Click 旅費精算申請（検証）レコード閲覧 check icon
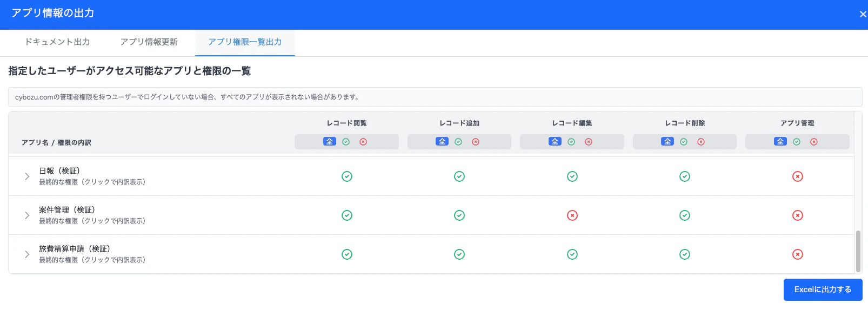This screenshot has width=868, height=309. (x=347, y=254)
